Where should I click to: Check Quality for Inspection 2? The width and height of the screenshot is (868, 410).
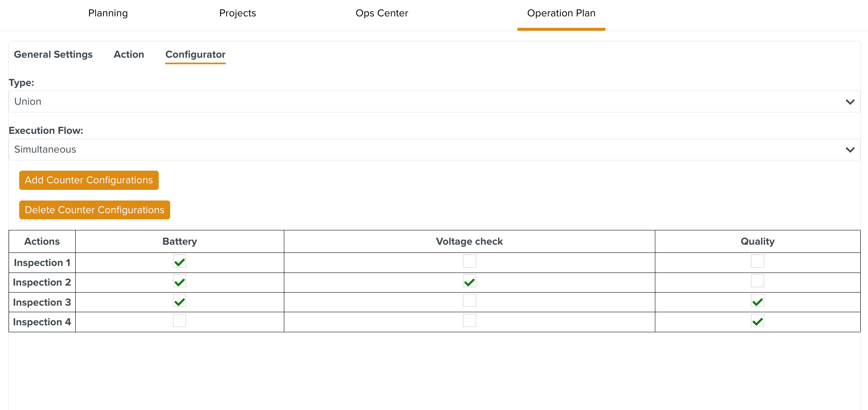click(x=758, y=281)
